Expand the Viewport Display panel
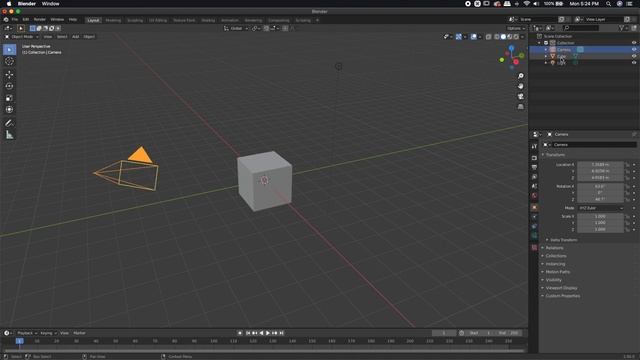Viewport: 640px width, 360px height. pos(561,288)
